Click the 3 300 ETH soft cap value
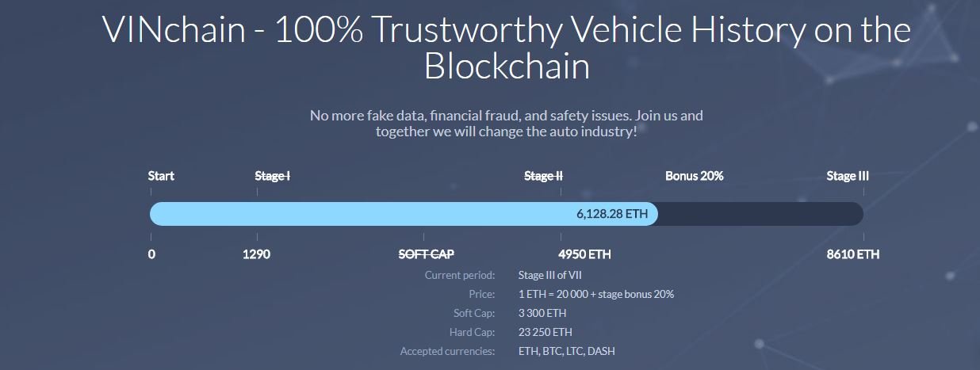980x370 pixels. click(542, 313)
